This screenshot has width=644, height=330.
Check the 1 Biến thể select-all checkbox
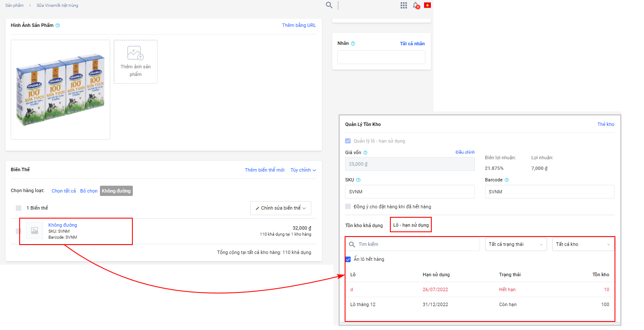(x=18, y=208)
